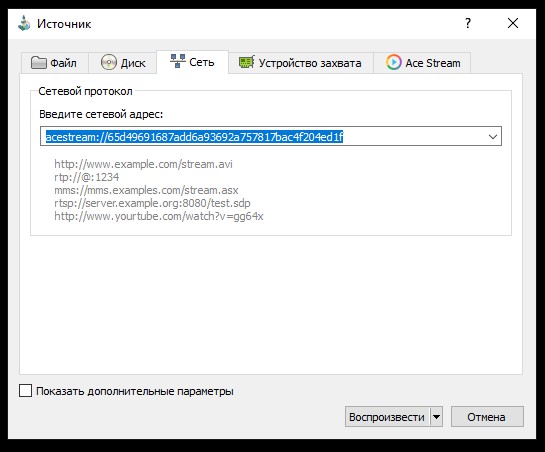Click the folder icon on the Файл tab
The width and height of the screenshot is (545, 452).
coord(39,63)
